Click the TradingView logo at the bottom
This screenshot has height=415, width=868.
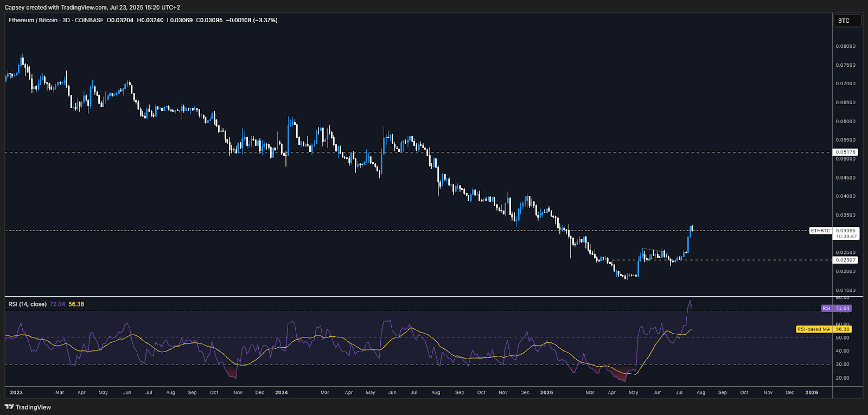[x=28, y=407]
